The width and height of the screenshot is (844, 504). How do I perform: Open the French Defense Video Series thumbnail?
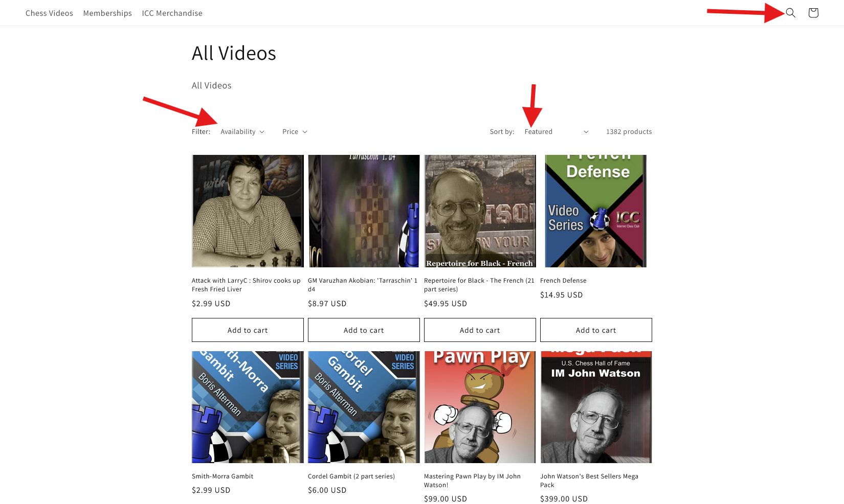pos(596,211)
